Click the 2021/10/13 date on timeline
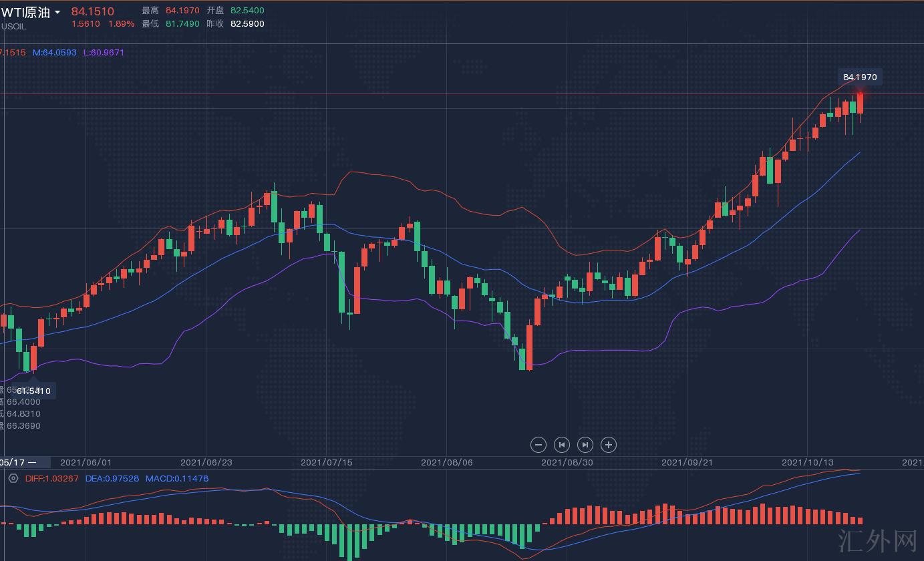Viewport: 924px width, 561px height. (808, 462)
